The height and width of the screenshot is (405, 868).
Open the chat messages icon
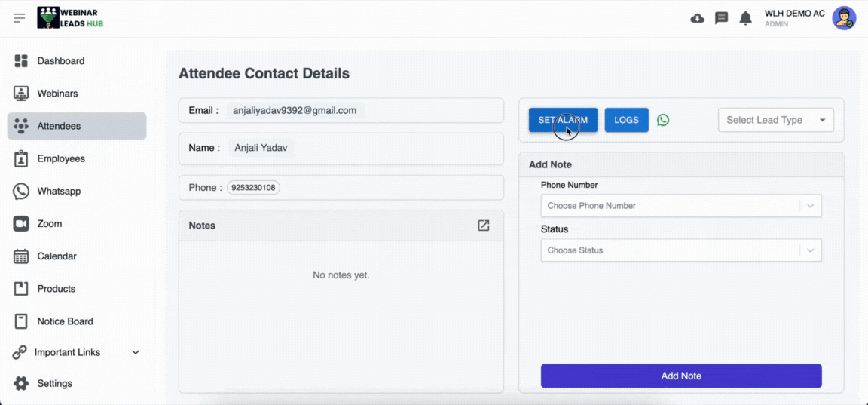pos(721,18)
